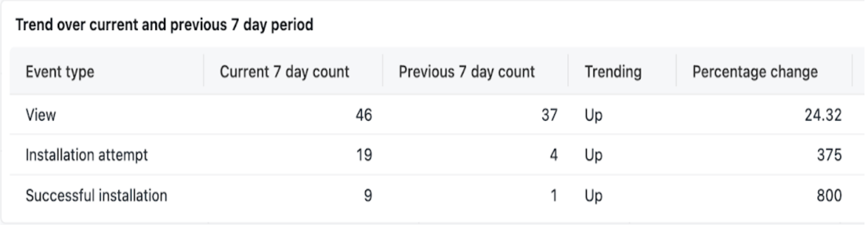Click the "Trend over current and previous" title
This screenshot has width=868, height=225.
click(164, 24)
